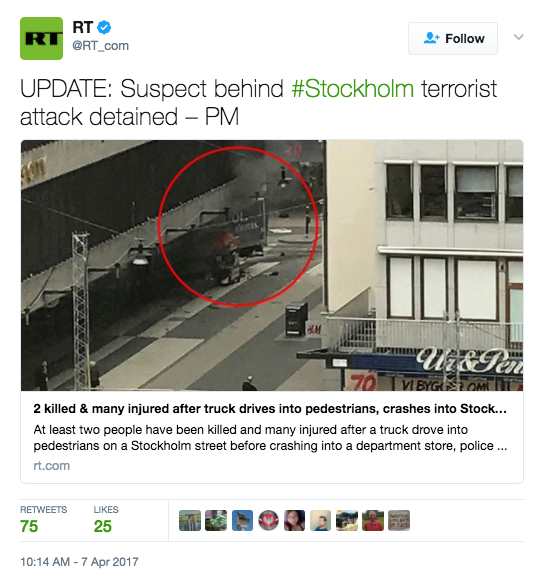Open the @RT_com handle link
Image resolution: width=555 pixels, height=576 pixels.
click(101, 46)
